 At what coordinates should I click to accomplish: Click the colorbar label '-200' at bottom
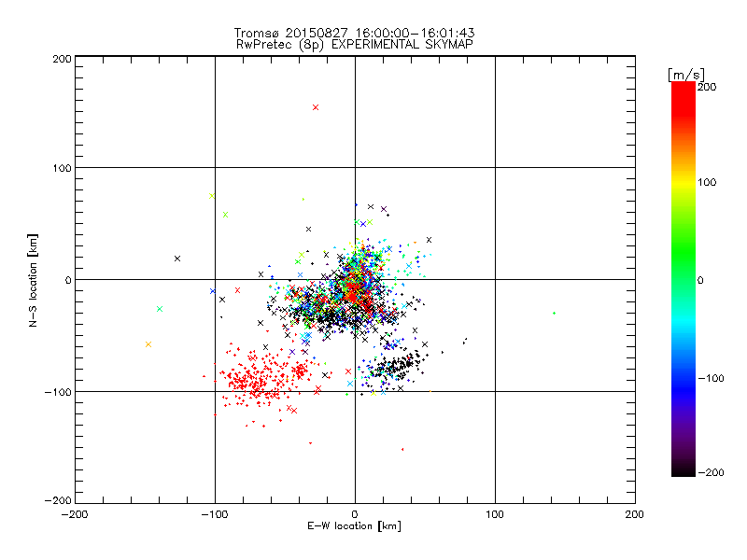pyautogui.click(x=711, y=472)
